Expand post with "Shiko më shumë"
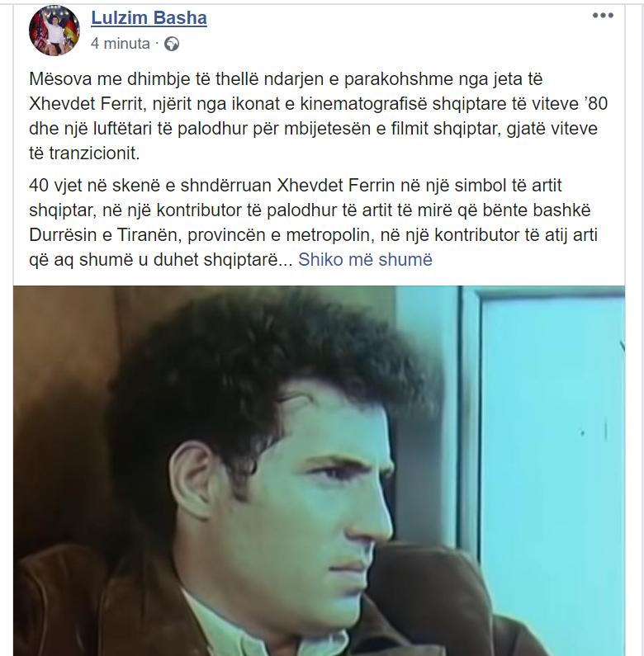 pos(365,259)
